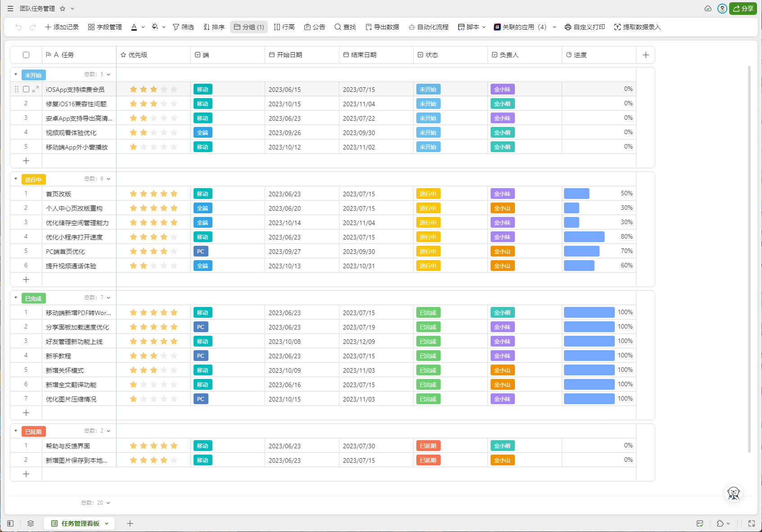
Task: Open the 脚本 dropdown menu
Action: tap(472, 27)
